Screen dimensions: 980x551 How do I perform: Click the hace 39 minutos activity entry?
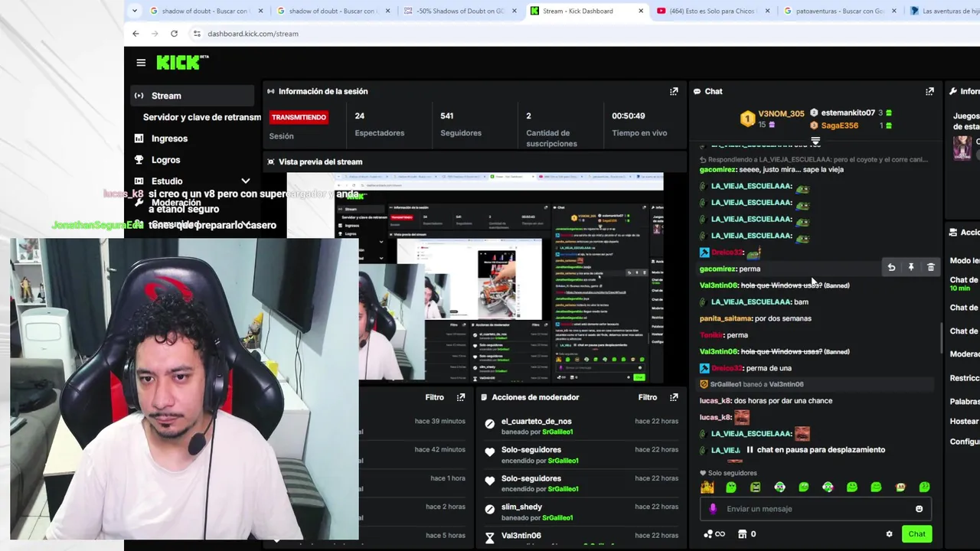click(x=440, y=422)
